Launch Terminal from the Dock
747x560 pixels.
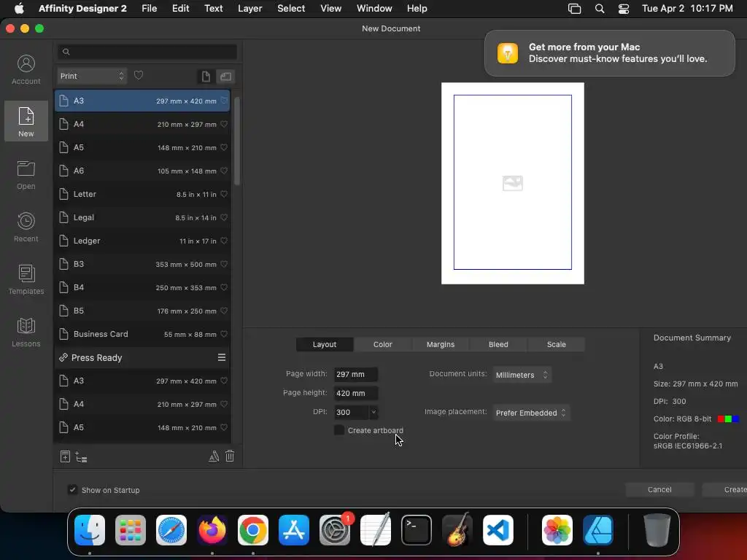click(x=417, y=530)
